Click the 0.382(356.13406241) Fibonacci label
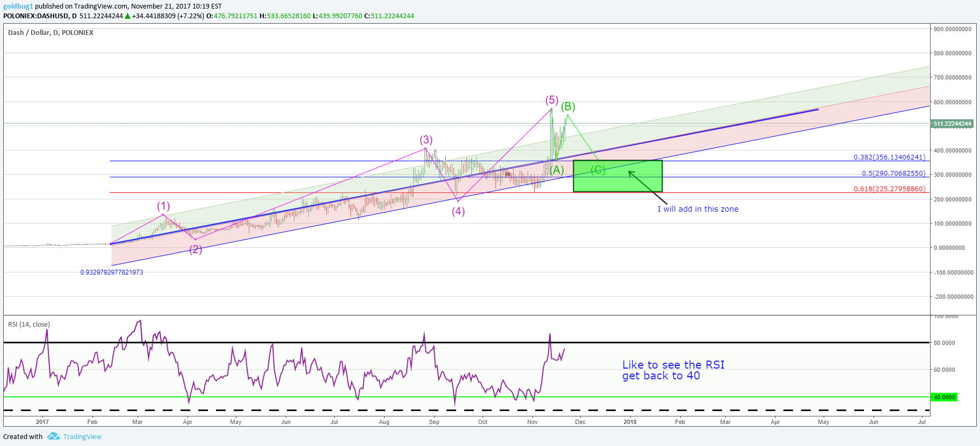Screen dimensions: 980x446 coord(890,157)
